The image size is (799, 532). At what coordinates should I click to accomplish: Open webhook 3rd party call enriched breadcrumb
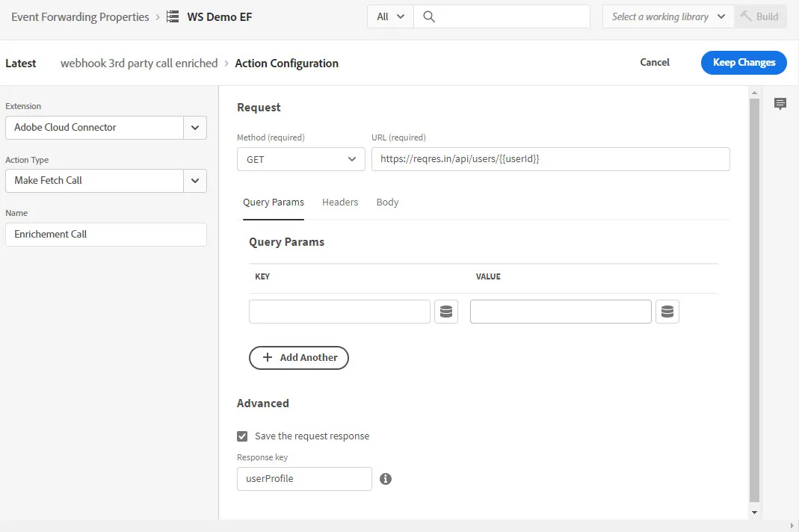click(x=139, y=64)
